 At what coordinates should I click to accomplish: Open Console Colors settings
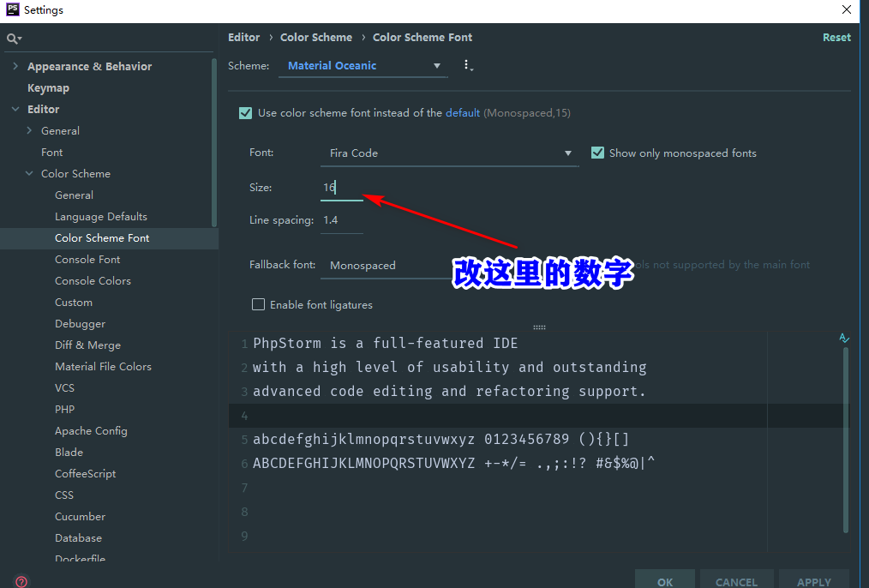[93, 281]
